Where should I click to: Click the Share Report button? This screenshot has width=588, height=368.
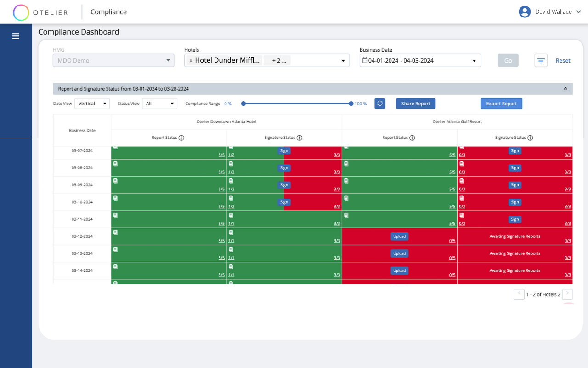coord(415,103)
